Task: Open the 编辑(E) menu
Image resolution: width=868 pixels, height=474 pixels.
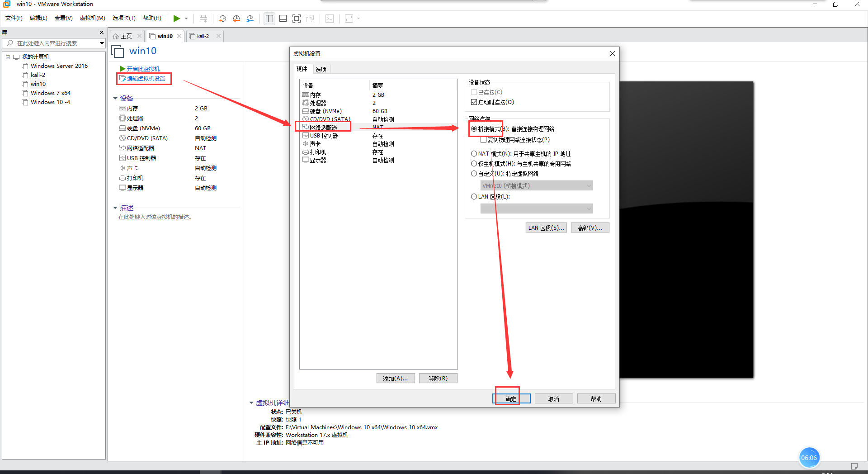Action: point(38,18)
